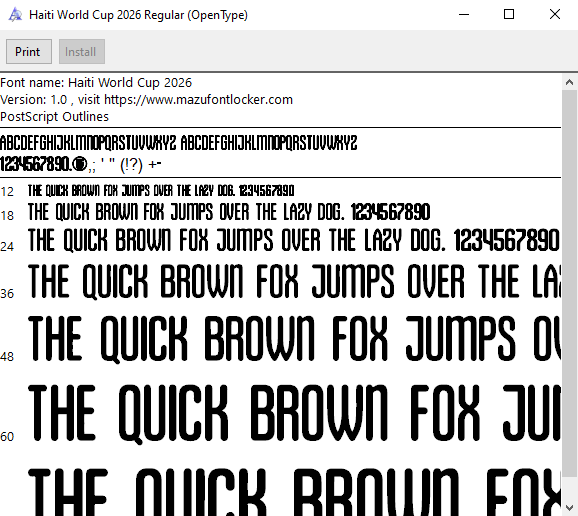Image resolution: width=578 pixels, height=516 pixels.
Task: Click the ABCDEFGHIJKLM alphabet sample row
Action: pos(178,143)
